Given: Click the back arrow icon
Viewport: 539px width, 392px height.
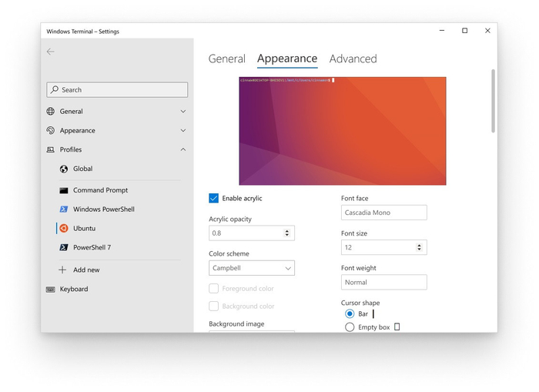Looking at the screenshot, I should coord(51,52).
